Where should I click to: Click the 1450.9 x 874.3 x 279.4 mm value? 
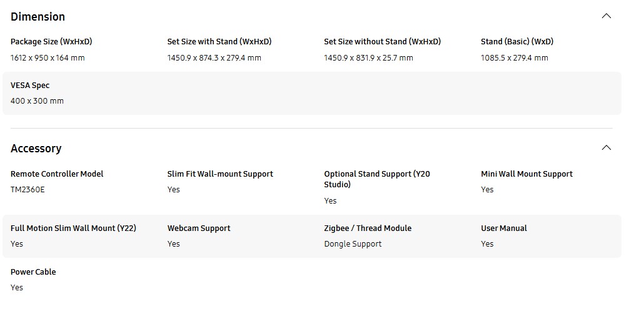click(x=214, y=58)
